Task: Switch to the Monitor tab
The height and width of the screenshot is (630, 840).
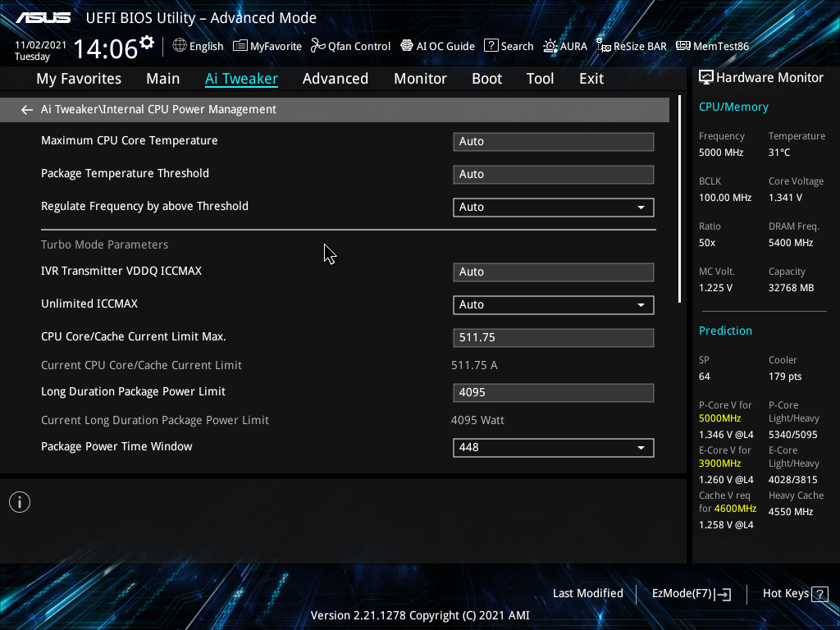Action: click(421, 79)
